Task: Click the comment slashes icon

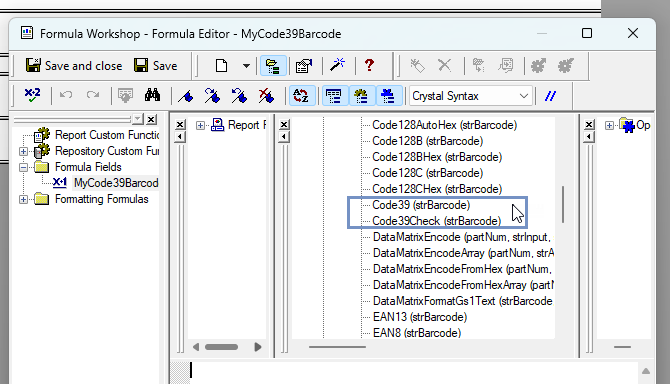Action: [x=551, y=96]
